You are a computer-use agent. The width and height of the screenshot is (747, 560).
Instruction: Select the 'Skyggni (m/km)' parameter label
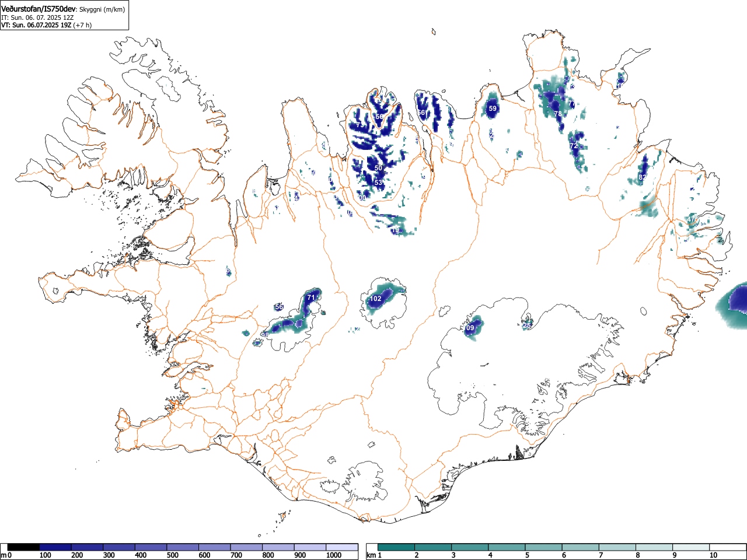tap(102, 9)
